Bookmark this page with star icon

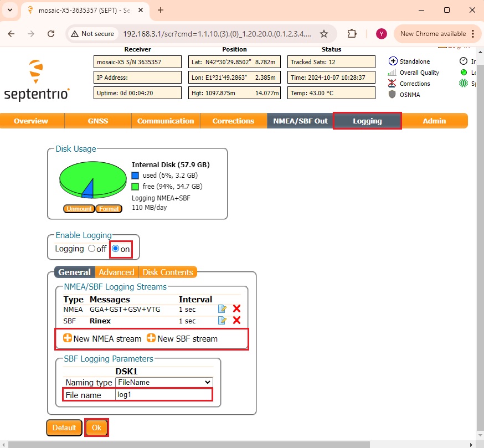coord(324,34)
